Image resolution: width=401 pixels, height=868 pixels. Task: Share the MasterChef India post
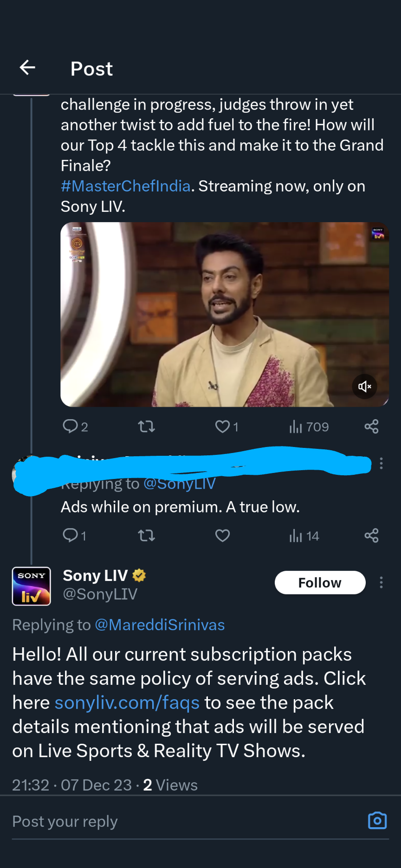click(371, 426)
